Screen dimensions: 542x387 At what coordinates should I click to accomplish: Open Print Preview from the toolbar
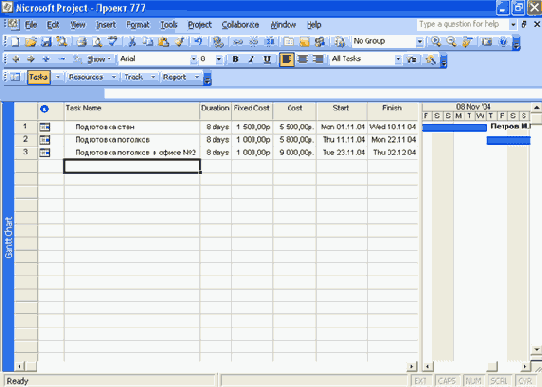[x=97, y=42]
